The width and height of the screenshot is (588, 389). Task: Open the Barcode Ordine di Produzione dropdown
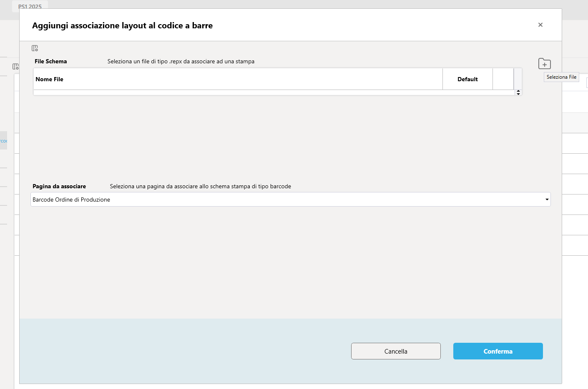[291, 199]
